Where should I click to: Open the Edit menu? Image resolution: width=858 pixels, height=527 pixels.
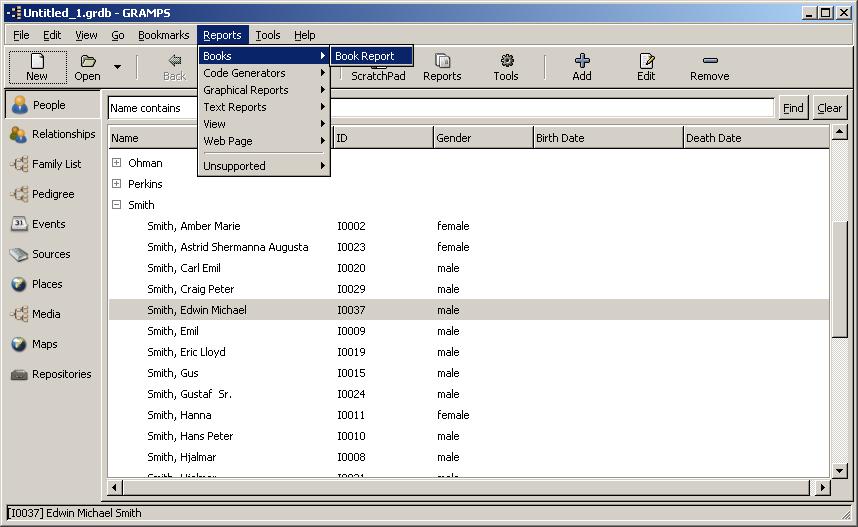pyautogui.click(x=52, y=35)
